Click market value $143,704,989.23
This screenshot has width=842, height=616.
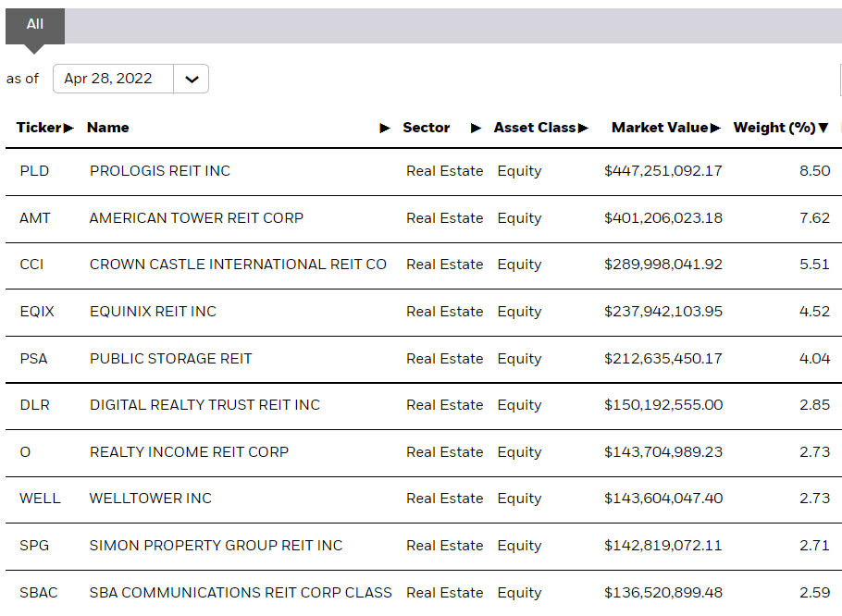(663, 452)
